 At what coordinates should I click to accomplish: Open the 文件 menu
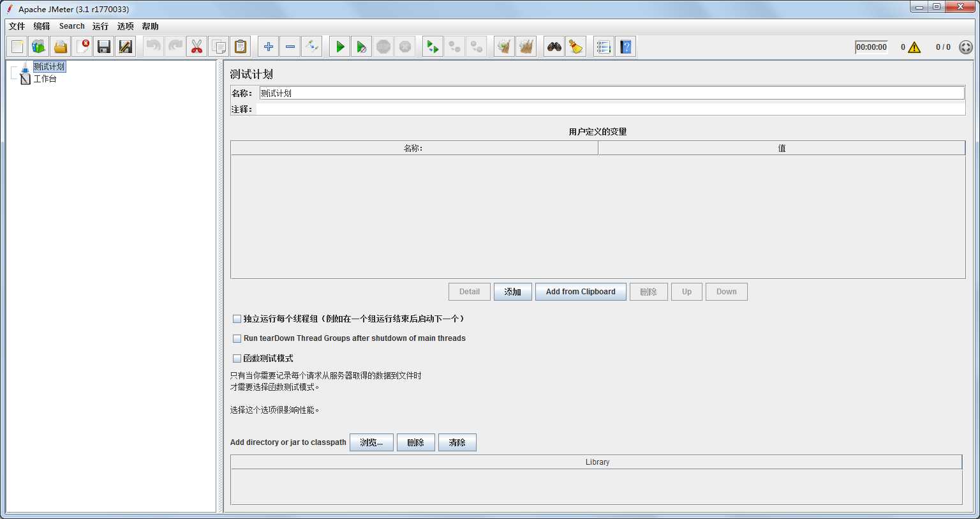[x=17, y=26]
